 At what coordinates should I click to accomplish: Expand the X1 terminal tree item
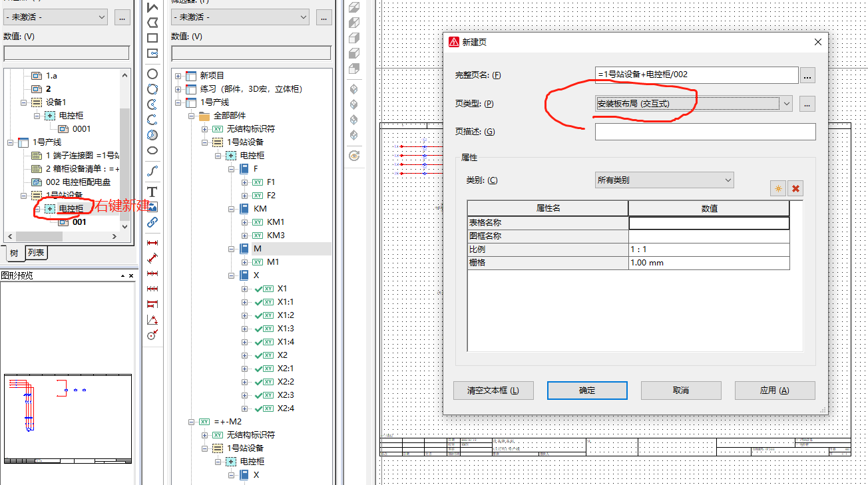pos(245,289)
